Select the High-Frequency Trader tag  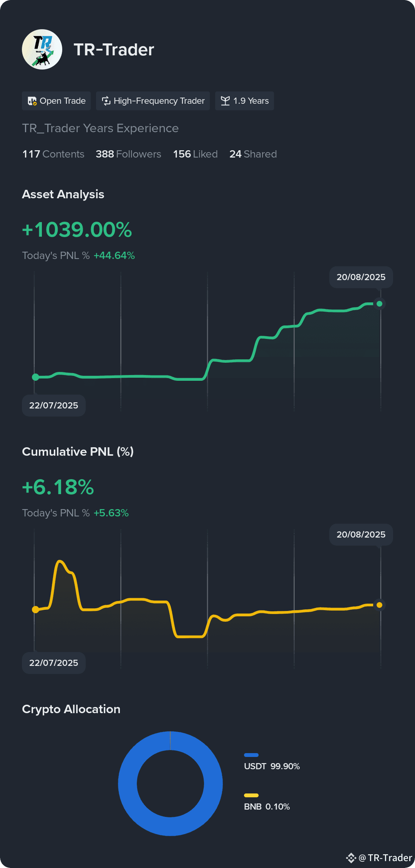(153, 101)
